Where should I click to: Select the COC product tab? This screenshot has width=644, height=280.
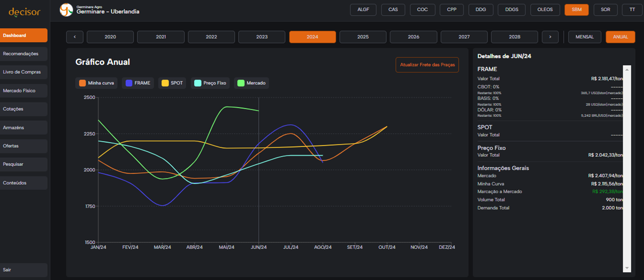pos(422,10)
